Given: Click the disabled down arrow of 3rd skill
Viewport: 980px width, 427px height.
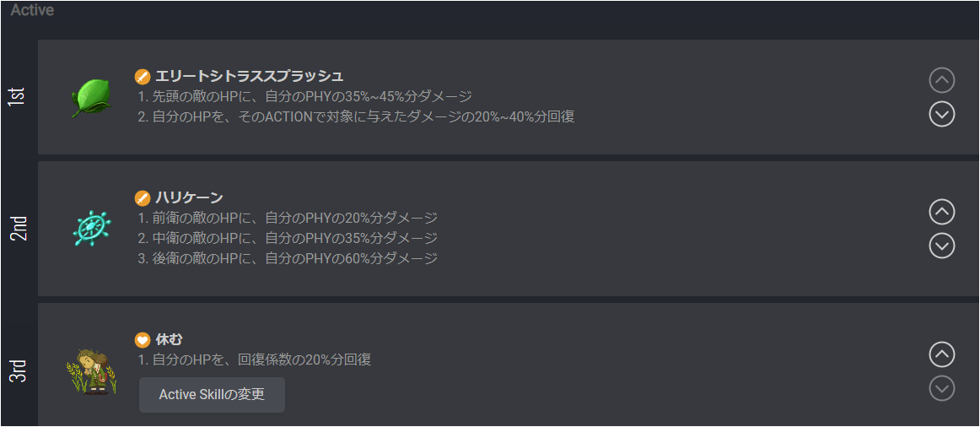Looking at the screenshot, I should click(942, 388).
